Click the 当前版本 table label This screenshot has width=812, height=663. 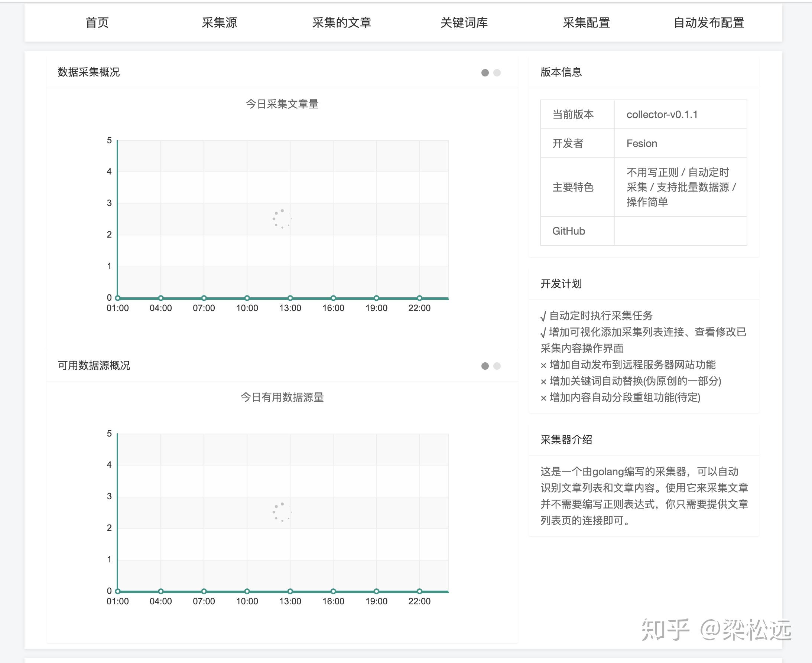click(573, 115)
